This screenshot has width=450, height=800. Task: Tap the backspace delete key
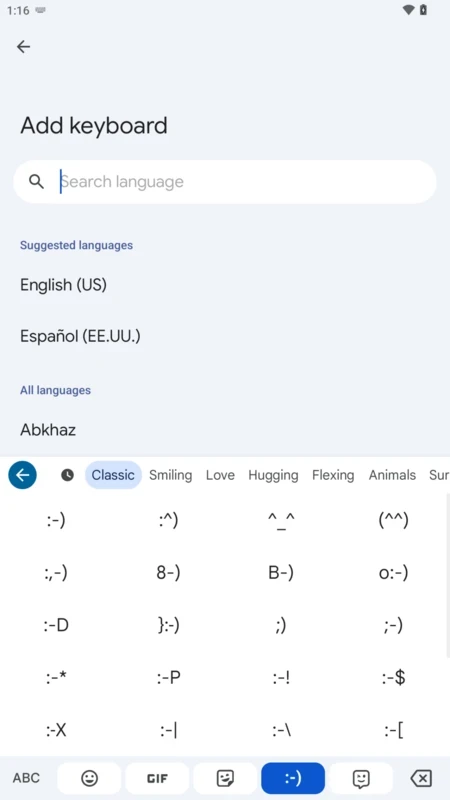click(421, 778)
